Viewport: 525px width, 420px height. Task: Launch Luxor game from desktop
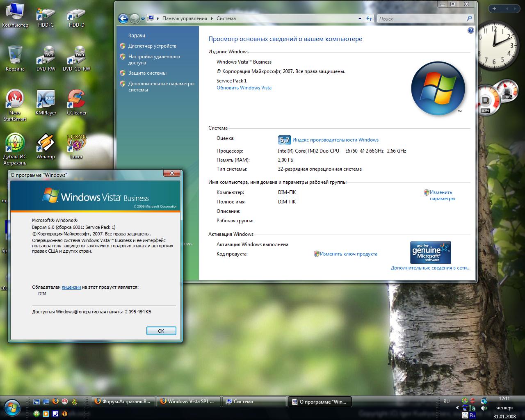77,146
